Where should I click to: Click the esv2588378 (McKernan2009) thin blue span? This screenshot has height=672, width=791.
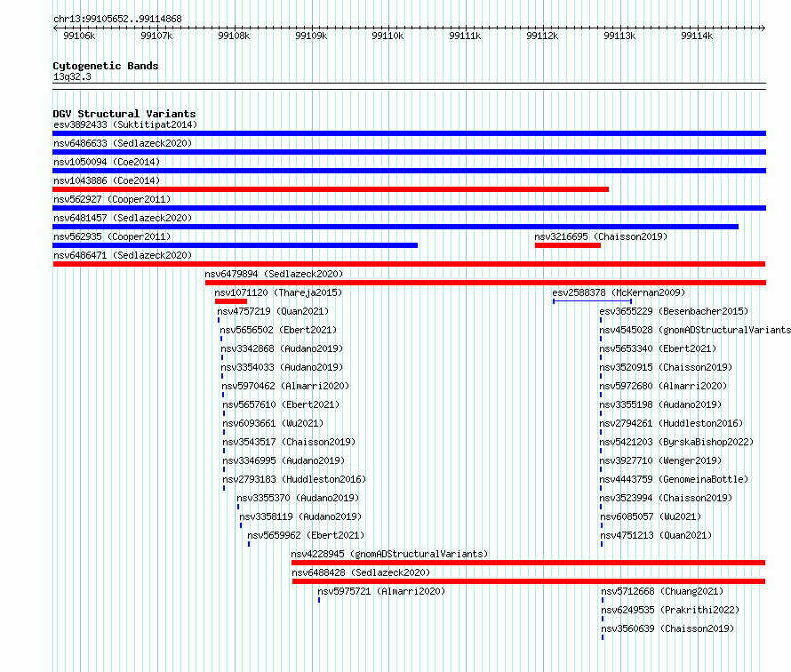592,301
